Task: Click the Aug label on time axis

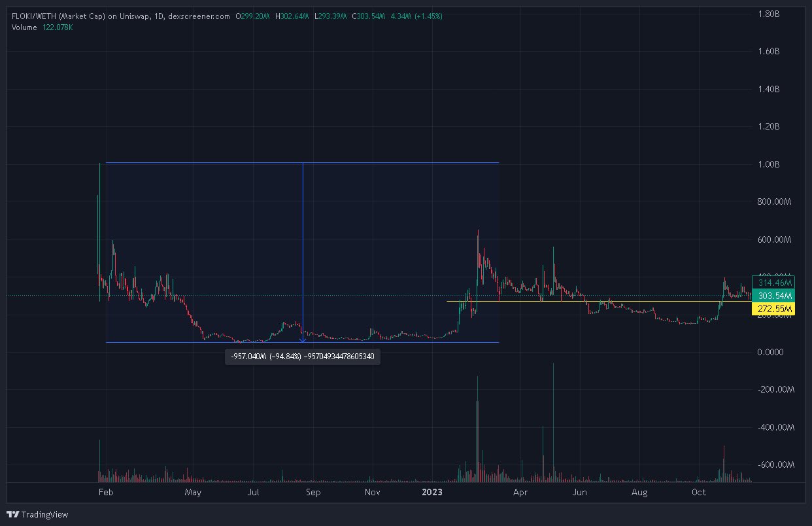Action: (639, 493)
